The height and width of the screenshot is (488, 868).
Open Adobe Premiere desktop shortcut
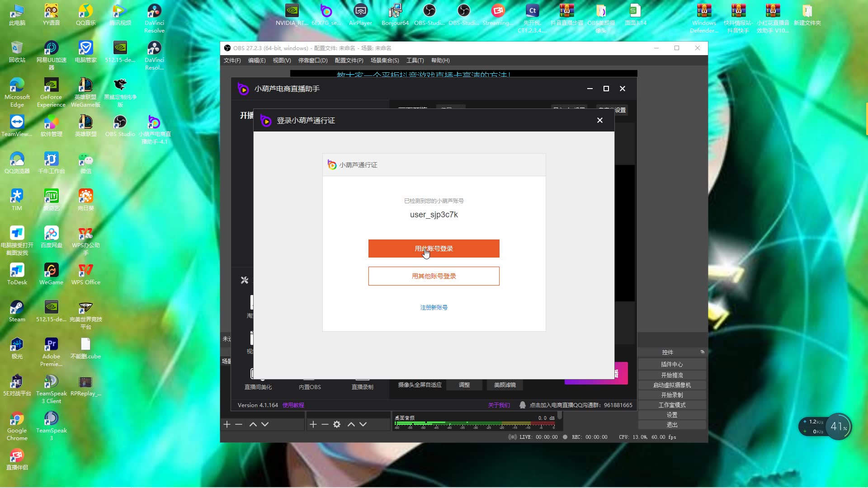tap(51, 352)
